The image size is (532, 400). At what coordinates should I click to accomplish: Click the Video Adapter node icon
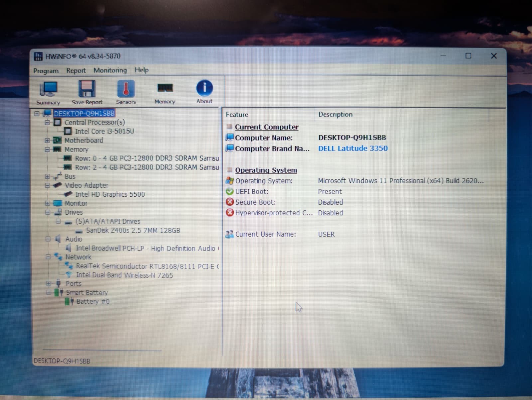tap(58, 185)
